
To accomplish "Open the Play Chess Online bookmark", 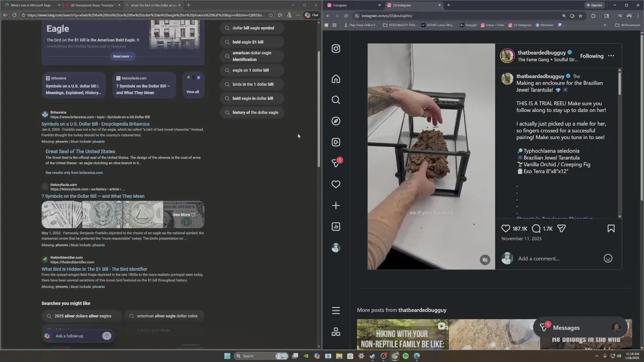I will [360, 25].
